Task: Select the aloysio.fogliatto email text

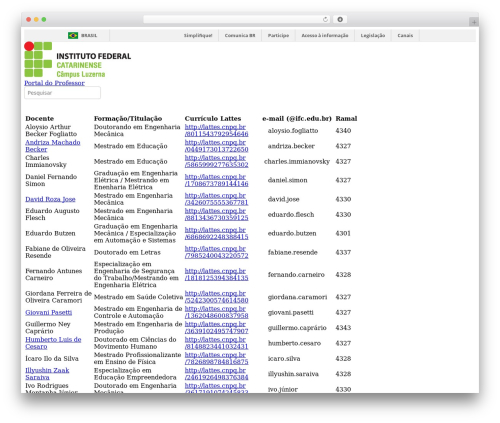Action: coord(293,131)
